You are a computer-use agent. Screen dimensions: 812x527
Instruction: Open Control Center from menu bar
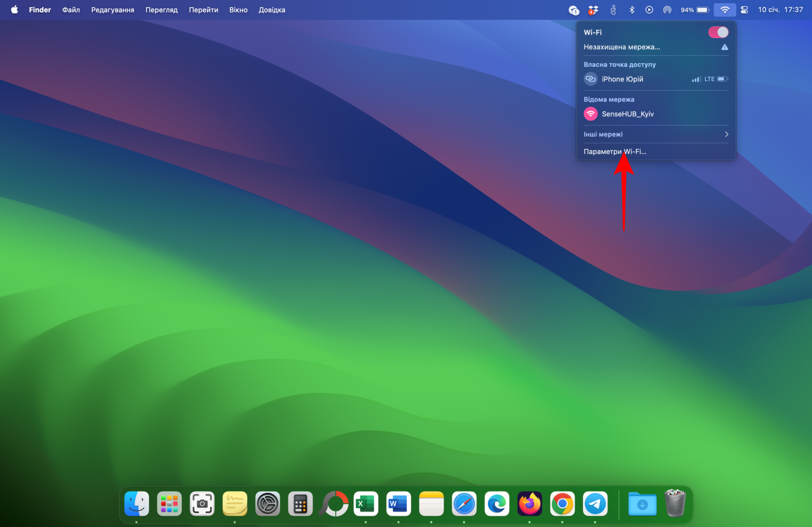[x=744, y=10]
